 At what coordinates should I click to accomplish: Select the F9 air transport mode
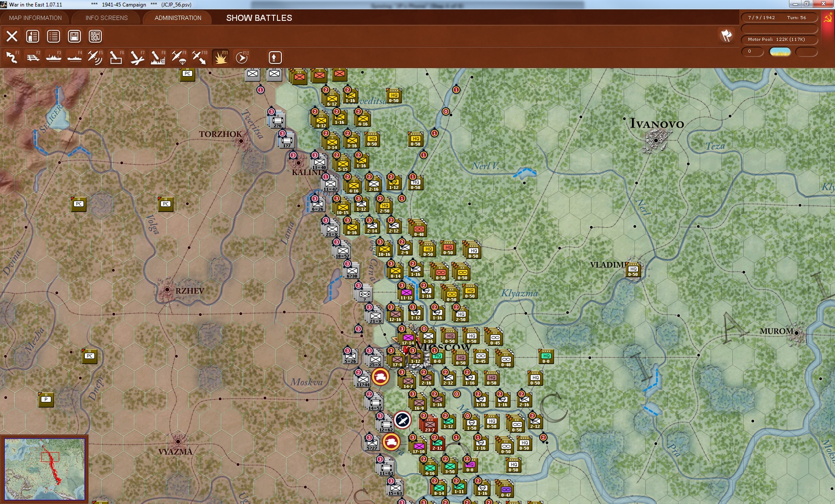(x=179, y=57)
